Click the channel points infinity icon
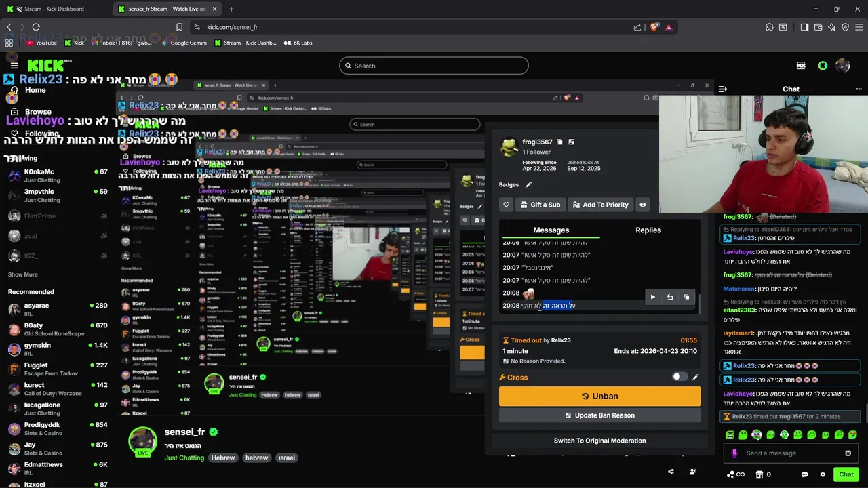The image size is (868, 488). pyautogui.click(x=741, y=474)
